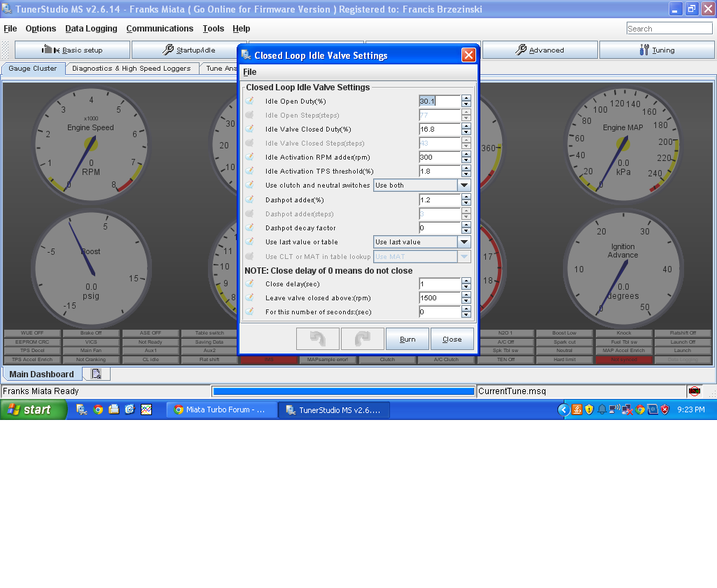
Task: Expand the clutch and neutral switches dropdown
Action: (x=464, y=185)
